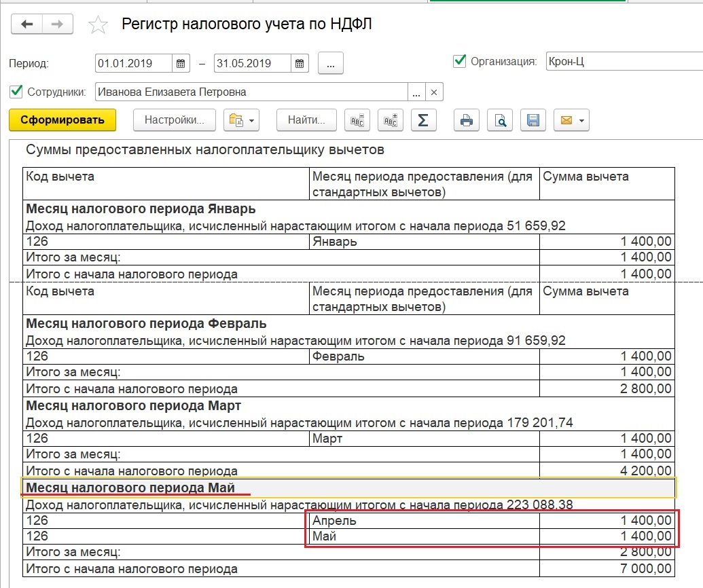Open period selection ellipsis button

pyautogui.click(x=330, y=64)
